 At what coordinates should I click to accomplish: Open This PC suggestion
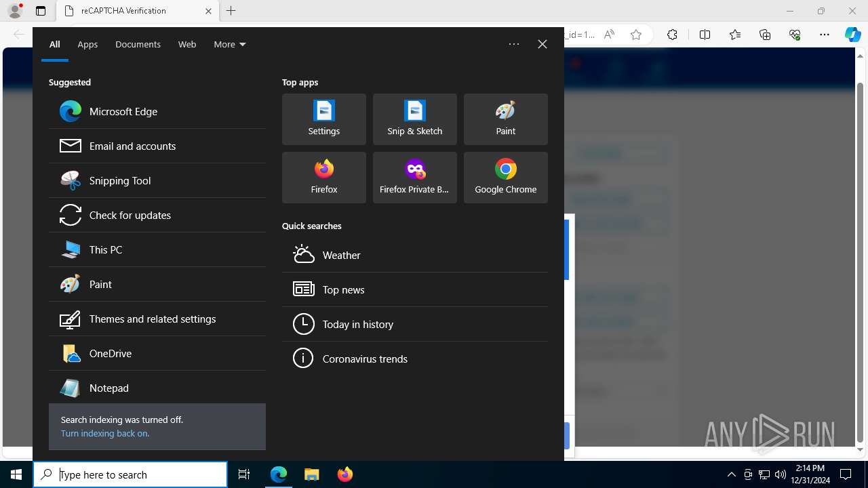coord(157,249)
